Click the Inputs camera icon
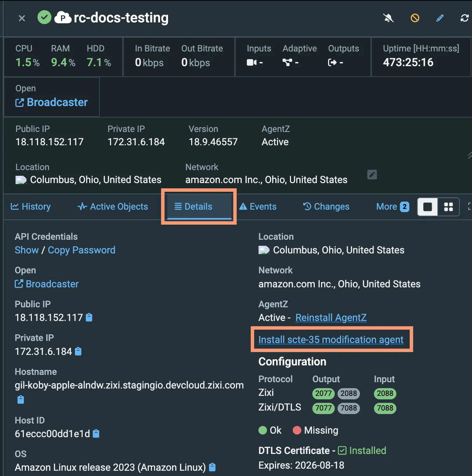Screen dimensions: 472x476 click(x=252, y=63)
